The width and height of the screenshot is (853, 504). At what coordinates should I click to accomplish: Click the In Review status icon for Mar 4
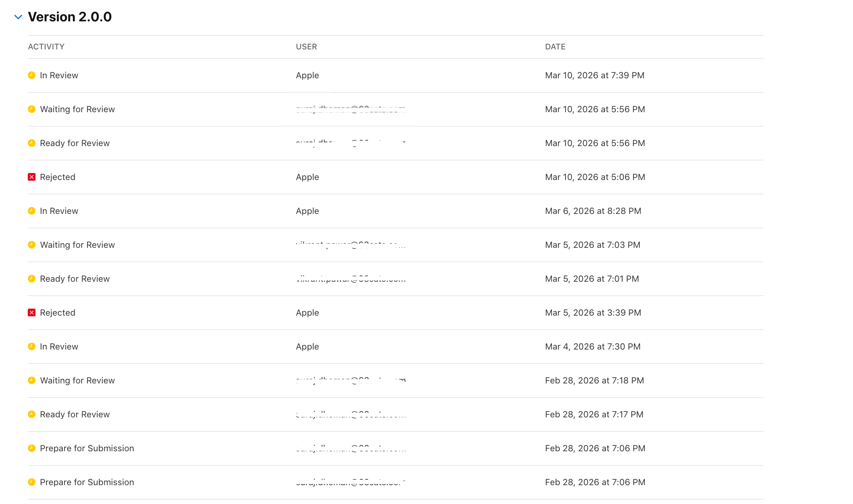[x=31, y=347]
